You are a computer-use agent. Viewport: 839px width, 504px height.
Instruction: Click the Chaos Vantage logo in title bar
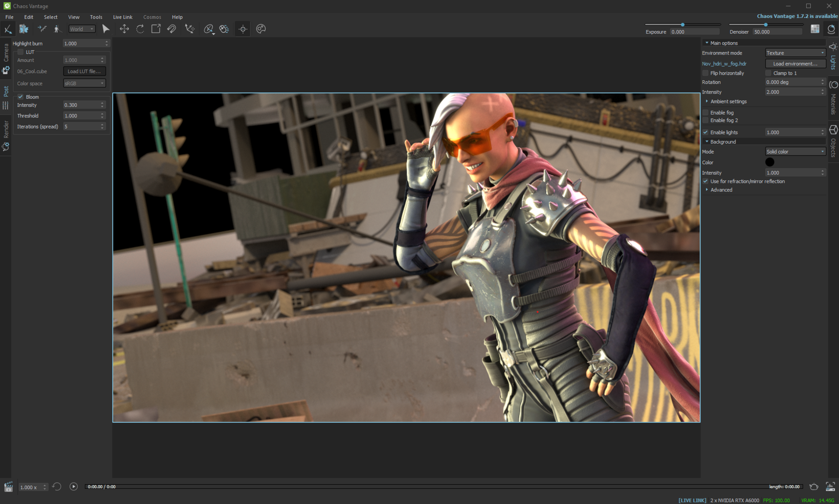coord(7,6)
